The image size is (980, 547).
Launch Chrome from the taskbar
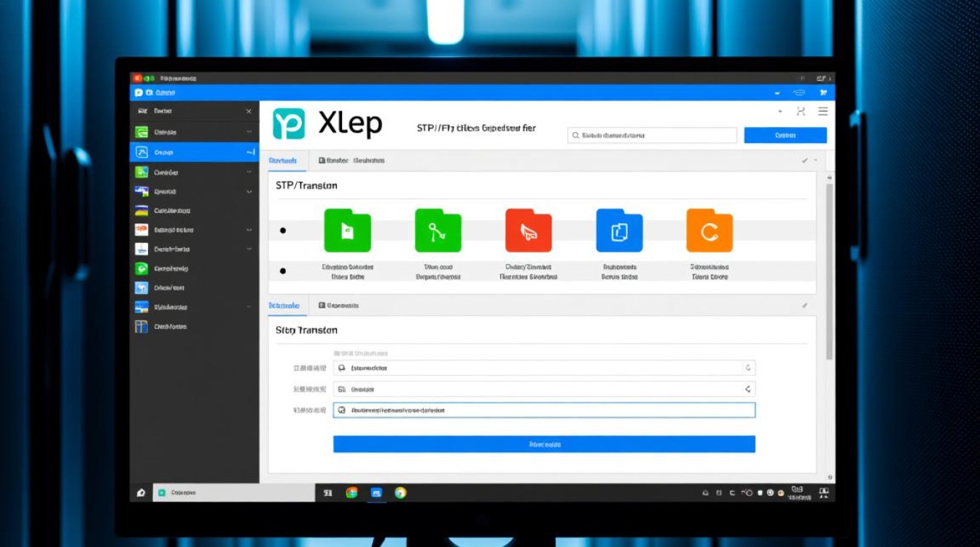tap(400, 493)
